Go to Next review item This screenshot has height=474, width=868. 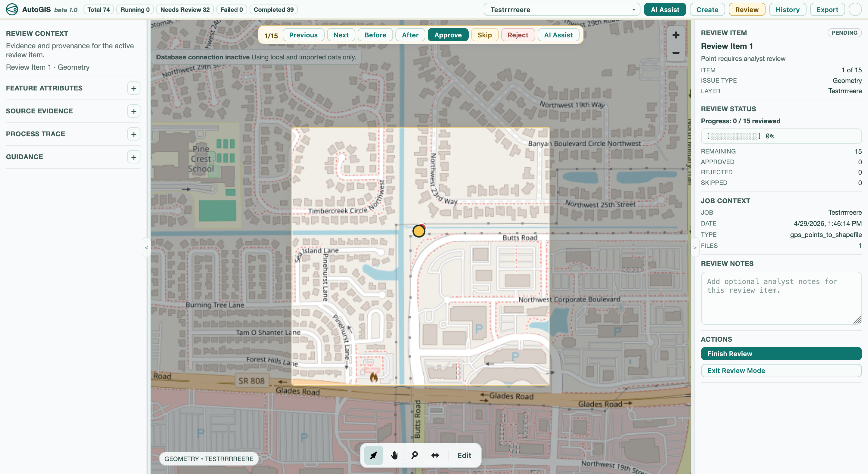coord(341,35)
